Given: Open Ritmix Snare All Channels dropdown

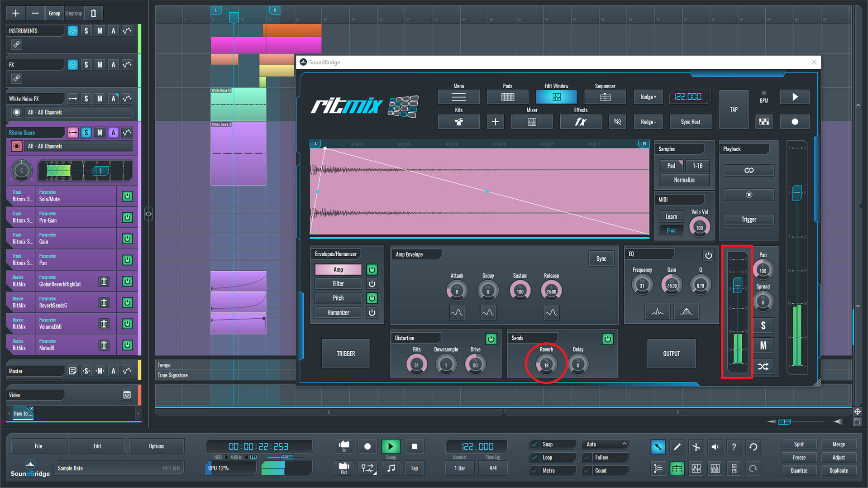Looking at the screenshot, I should (x=80, y=146).
